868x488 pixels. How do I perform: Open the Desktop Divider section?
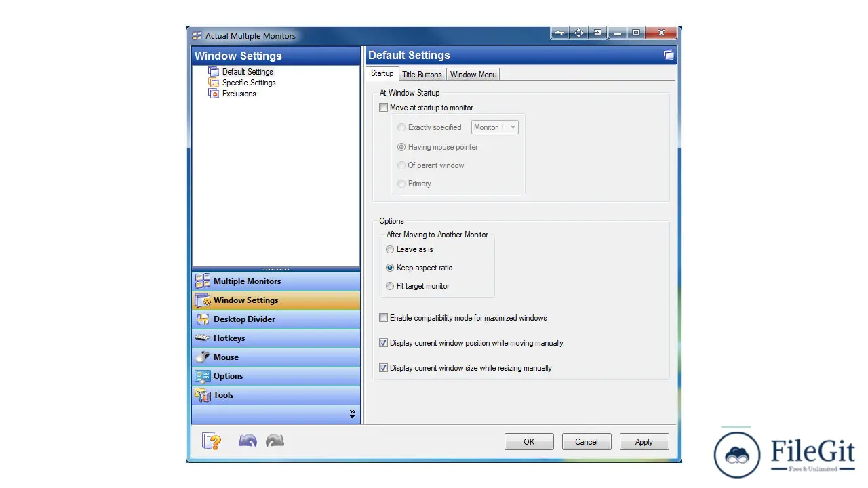pos(276,319)
